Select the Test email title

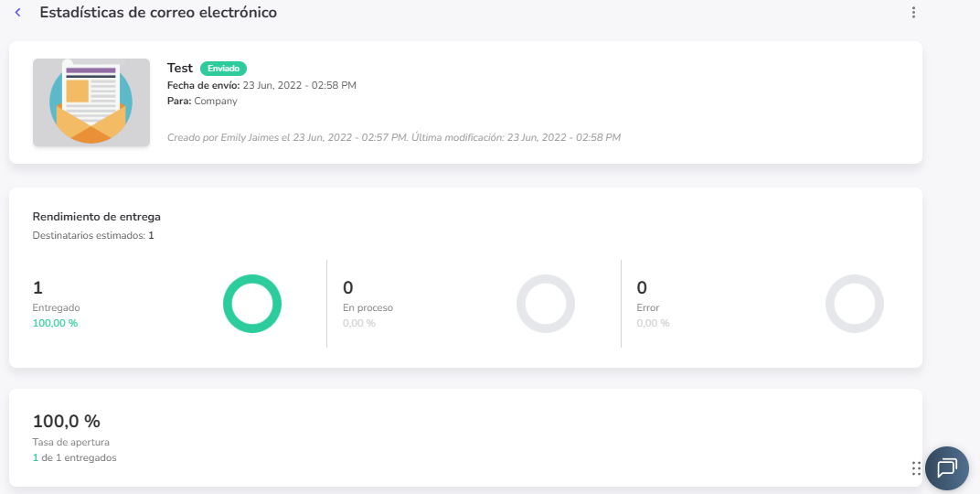coord(180,69)
